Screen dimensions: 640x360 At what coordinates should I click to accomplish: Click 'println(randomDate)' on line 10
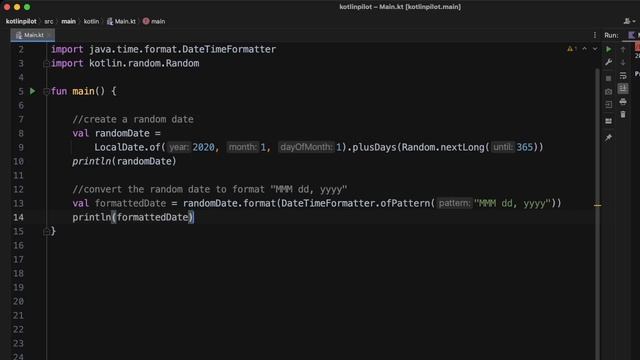(124, 161)
